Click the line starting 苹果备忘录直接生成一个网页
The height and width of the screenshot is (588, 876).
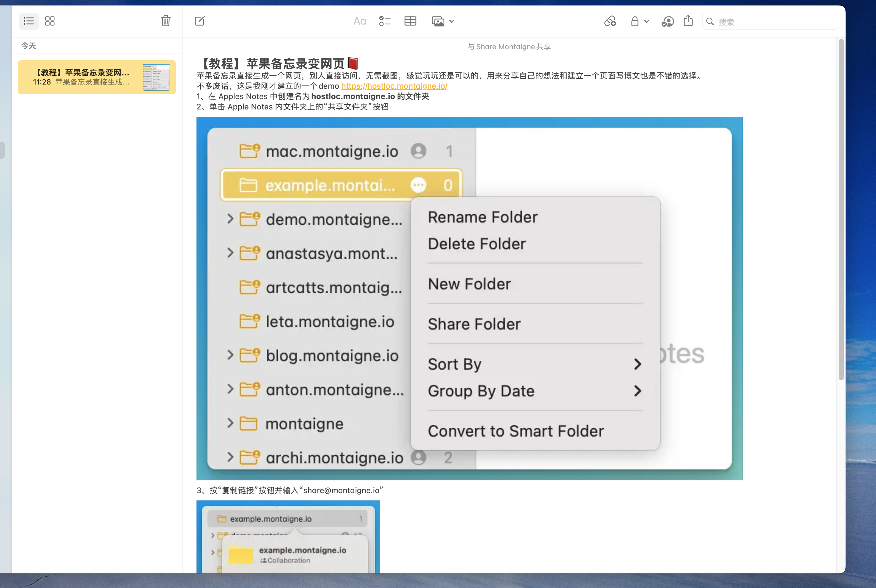(x=450, y=75)
